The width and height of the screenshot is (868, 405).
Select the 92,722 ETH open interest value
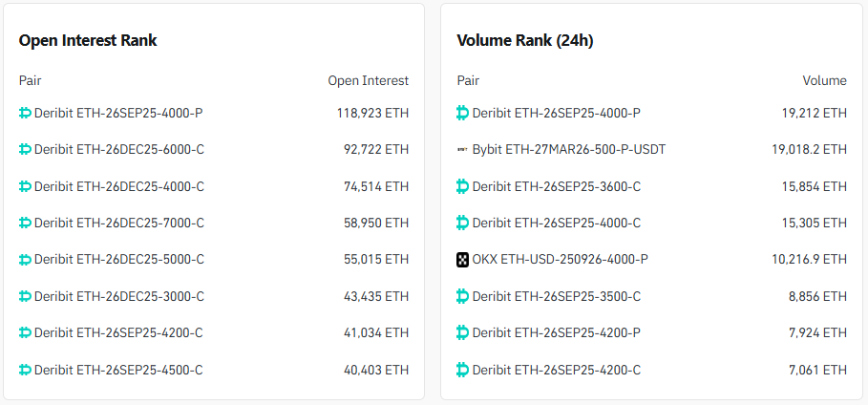(x=376, y=150)
